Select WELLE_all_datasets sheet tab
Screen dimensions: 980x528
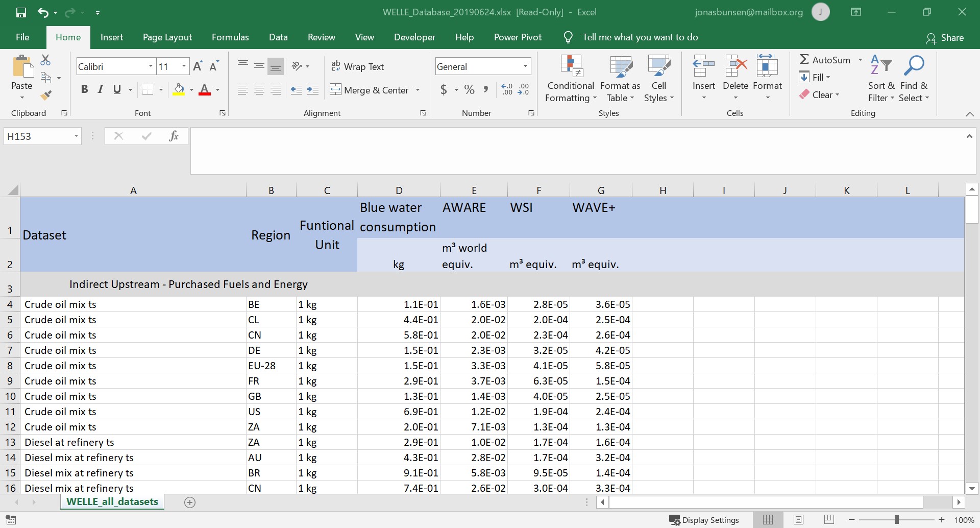(x=112, y=501)
